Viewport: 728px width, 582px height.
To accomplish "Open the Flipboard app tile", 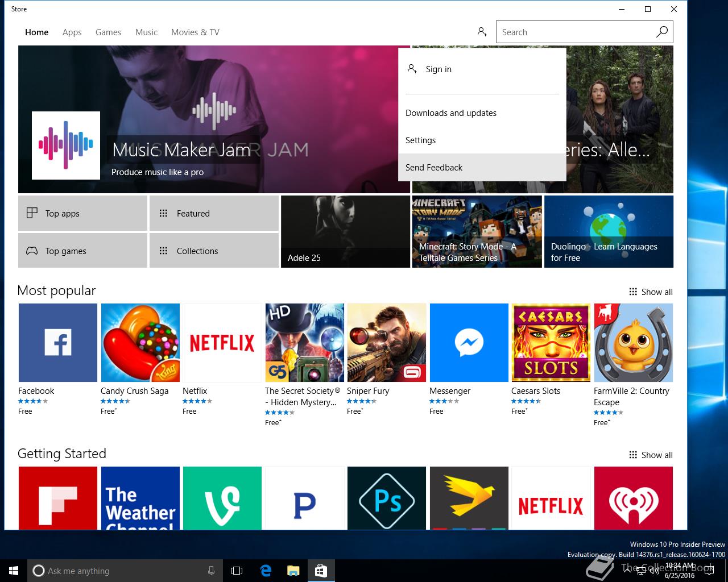I will pyautogui.click(x=57, y=498).
